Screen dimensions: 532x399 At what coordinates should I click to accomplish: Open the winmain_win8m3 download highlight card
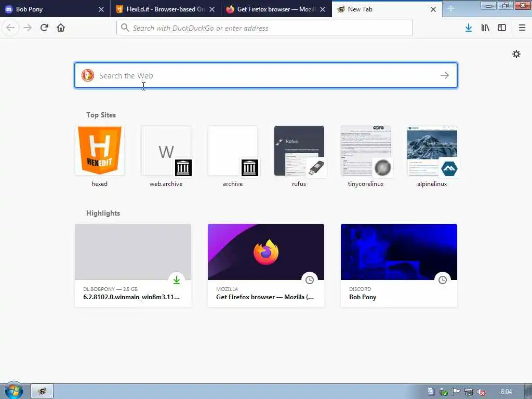133,265
